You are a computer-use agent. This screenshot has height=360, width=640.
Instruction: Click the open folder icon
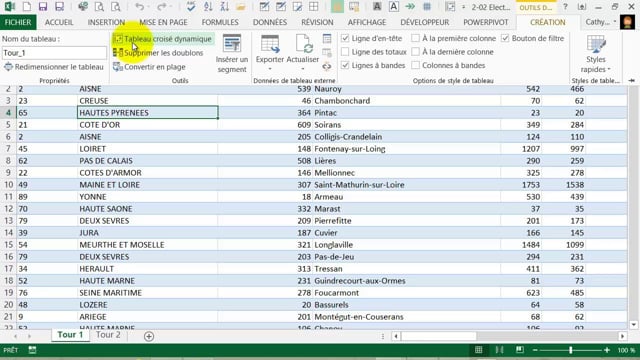click(241, 7)
